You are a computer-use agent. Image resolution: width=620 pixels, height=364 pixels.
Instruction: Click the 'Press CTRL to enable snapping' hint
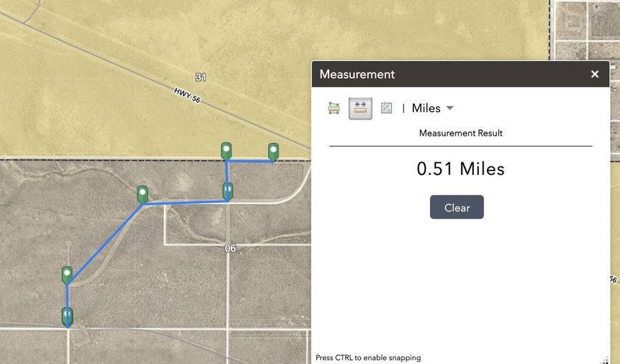[x=368, y=358]
